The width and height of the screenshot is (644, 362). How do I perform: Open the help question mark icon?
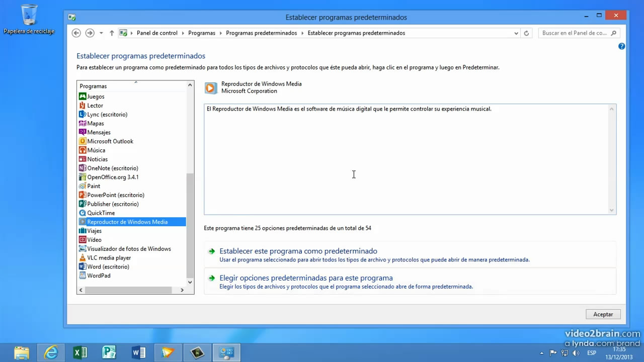click(x=621, y=46)
